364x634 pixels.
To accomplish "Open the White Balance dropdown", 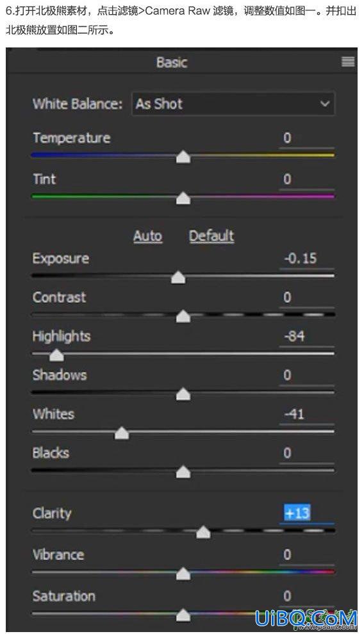I will (233, 104).
